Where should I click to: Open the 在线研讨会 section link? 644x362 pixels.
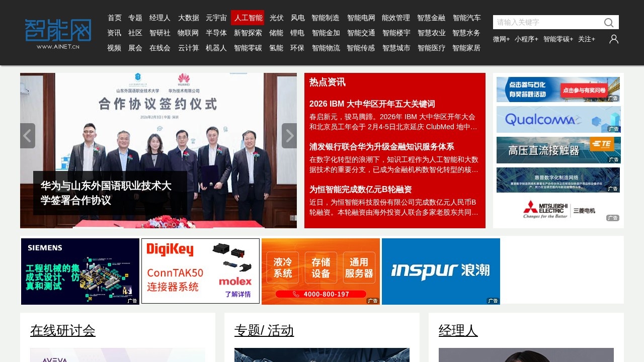62,331
